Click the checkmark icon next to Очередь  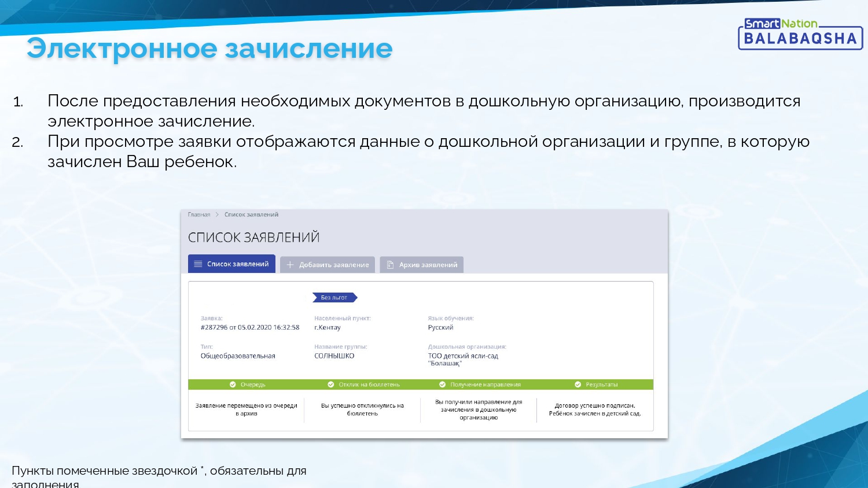click(233, 385)
